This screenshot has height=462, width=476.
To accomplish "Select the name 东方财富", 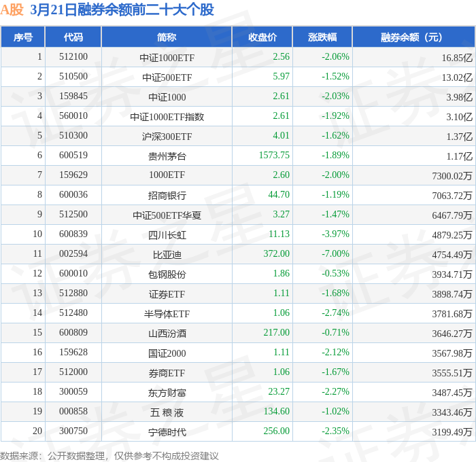I will [167, 393].
